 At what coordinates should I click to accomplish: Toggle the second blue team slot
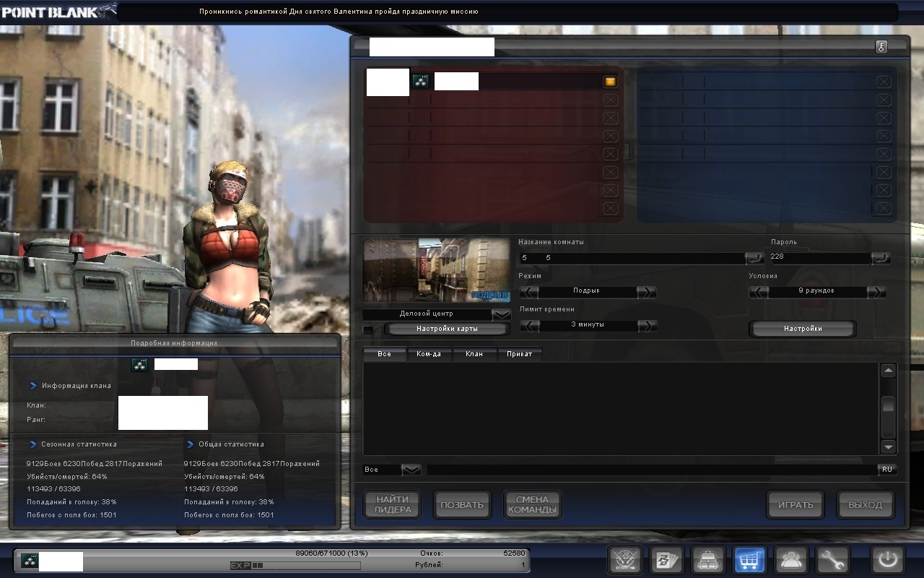click(x=884, y=100)
